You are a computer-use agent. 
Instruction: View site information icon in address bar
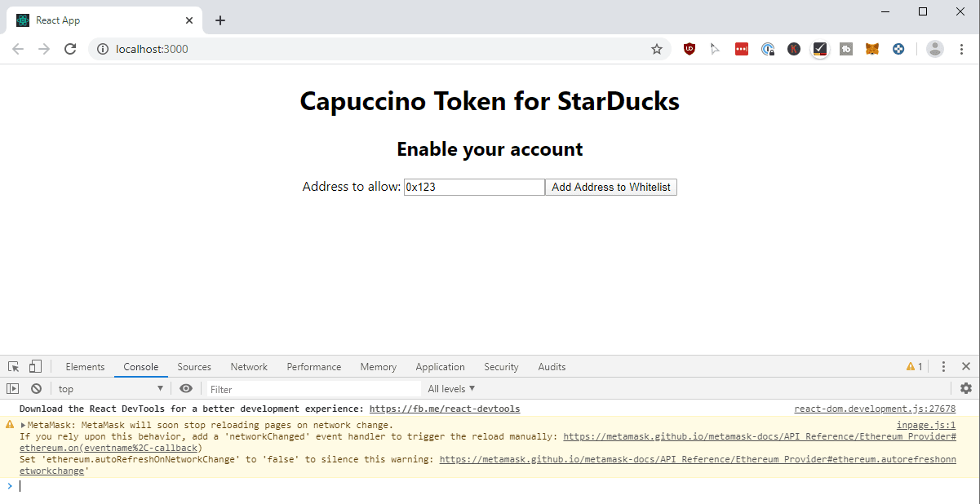(103, 49)
